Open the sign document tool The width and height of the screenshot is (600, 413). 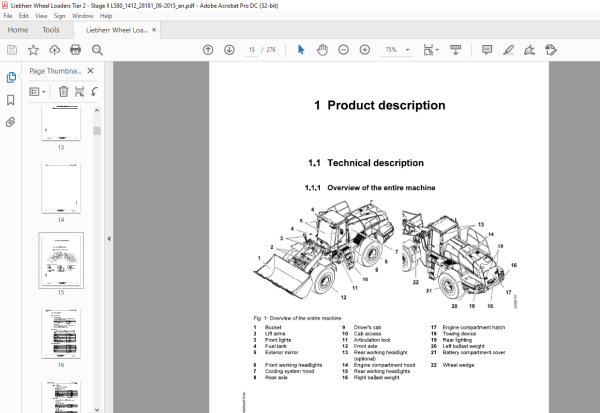530,50
